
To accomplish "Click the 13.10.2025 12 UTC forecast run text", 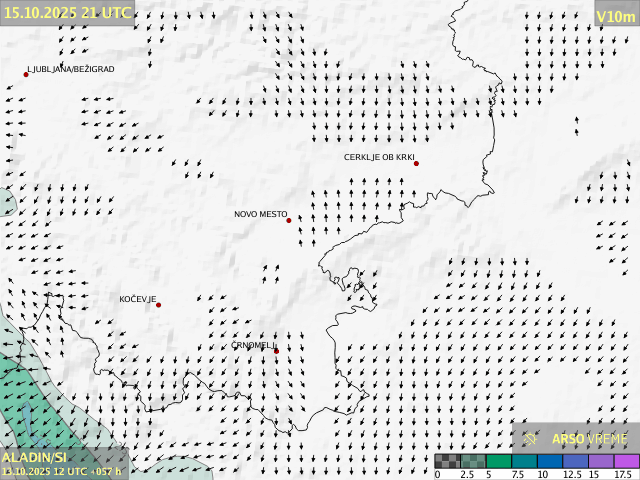I will [x=61, y=471].
